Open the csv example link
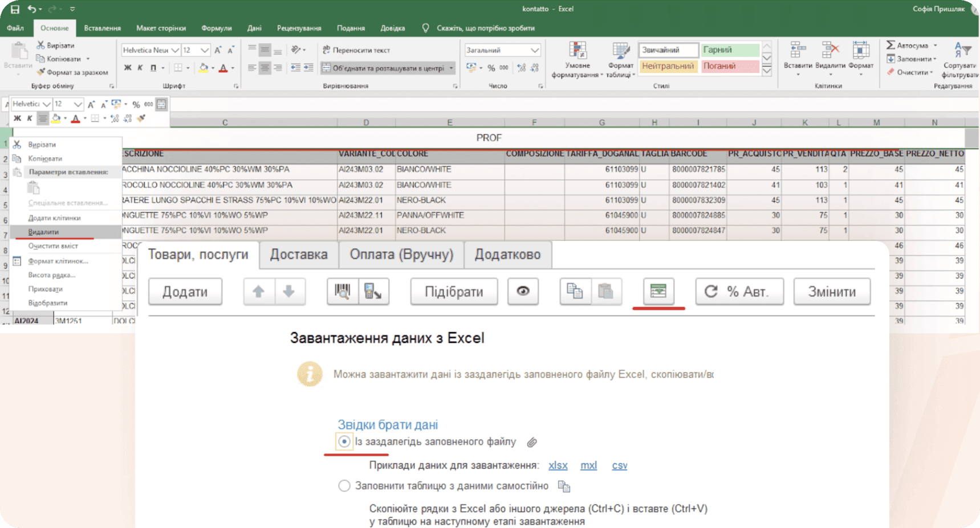 coord(620,465)
